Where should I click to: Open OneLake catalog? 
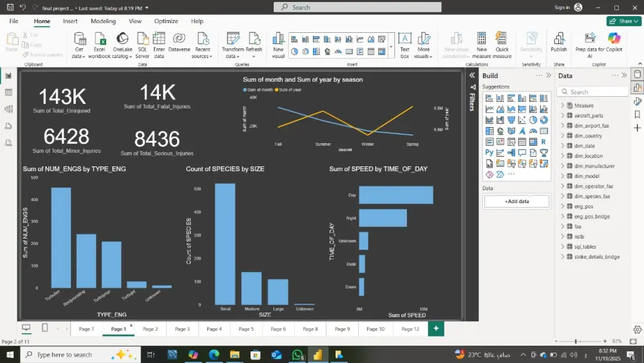[122, 45]
